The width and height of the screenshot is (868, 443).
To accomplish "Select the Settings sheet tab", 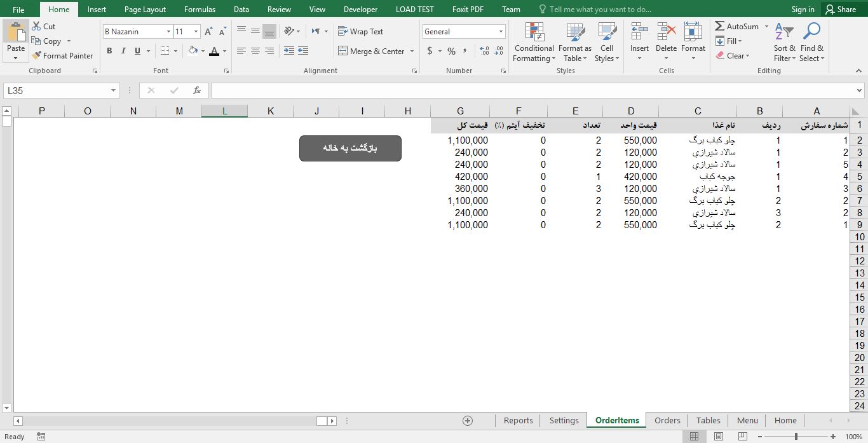I will (x=564, y=420).
